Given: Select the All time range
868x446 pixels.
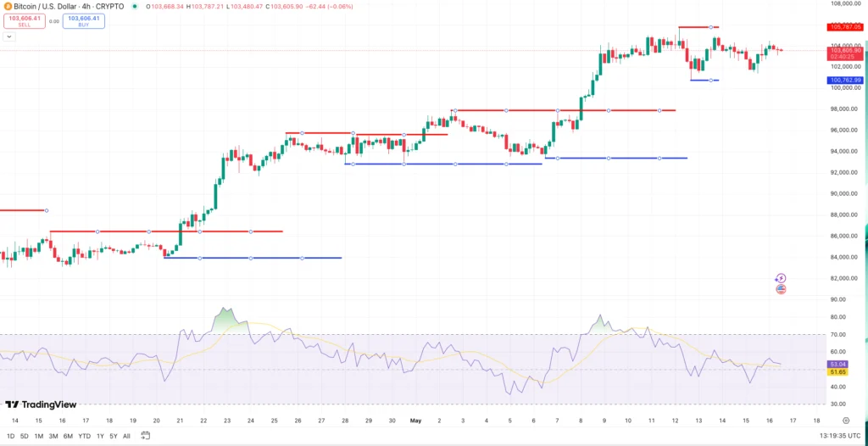Looking at the screenshot, I should pos(126,436).
